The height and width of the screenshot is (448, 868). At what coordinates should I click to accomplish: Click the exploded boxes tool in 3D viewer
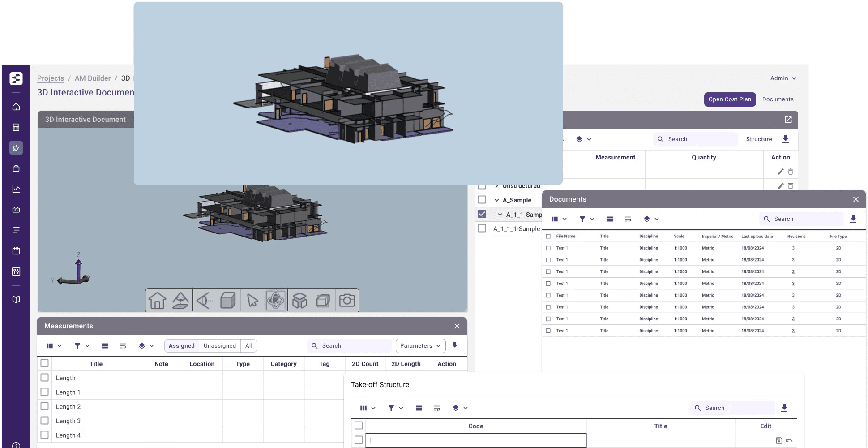(299, 300)
